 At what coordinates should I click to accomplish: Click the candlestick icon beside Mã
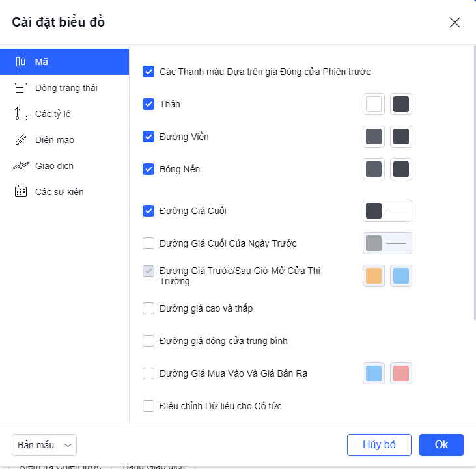[x=21, y=62]
